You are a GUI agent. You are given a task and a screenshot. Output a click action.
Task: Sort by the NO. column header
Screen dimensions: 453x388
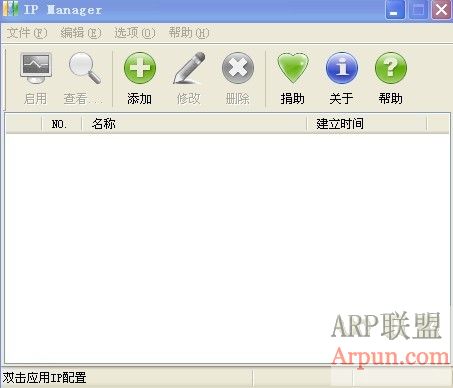click(x=62, y=124)
